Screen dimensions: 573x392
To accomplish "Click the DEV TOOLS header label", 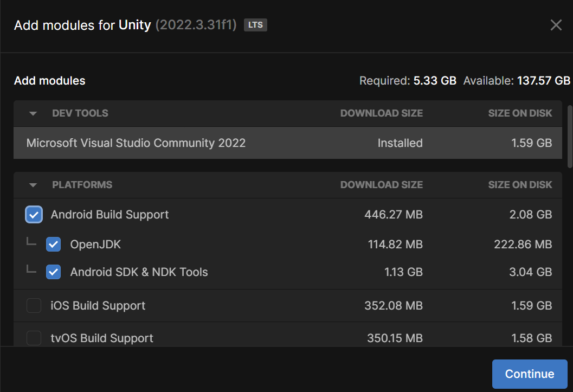I will point(80,113).
